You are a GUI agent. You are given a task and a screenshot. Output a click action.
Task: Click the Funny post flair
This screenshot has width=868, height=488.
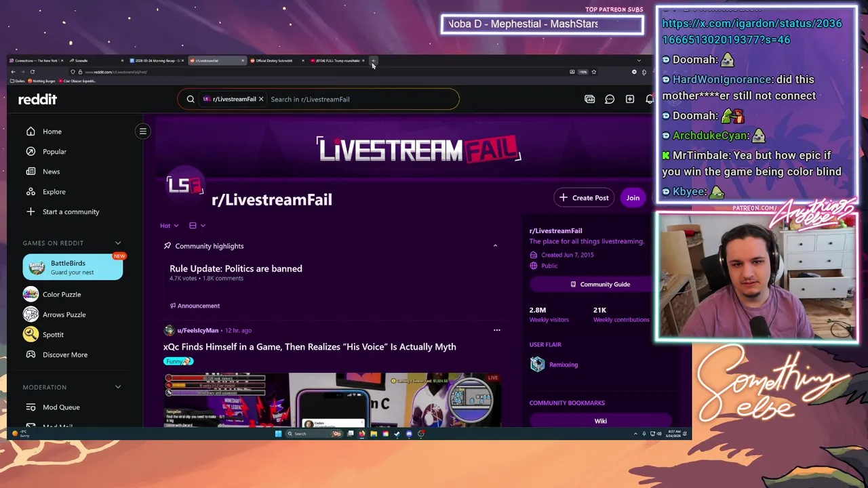point(178,361)
